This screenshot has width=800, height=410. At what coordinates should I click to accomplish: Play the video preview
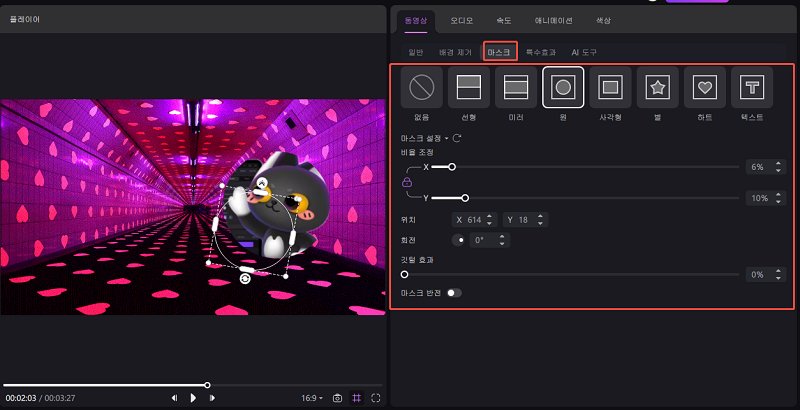point(193,398)
